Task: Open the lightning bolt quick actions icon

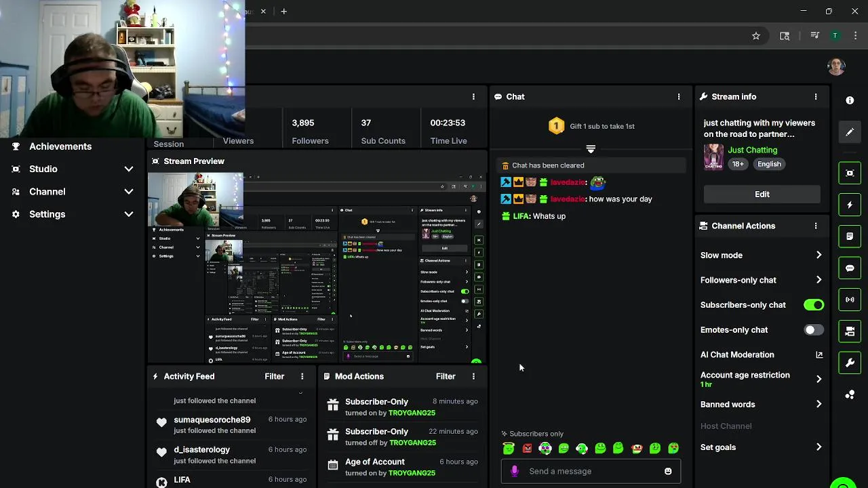Action: [850, 205]
